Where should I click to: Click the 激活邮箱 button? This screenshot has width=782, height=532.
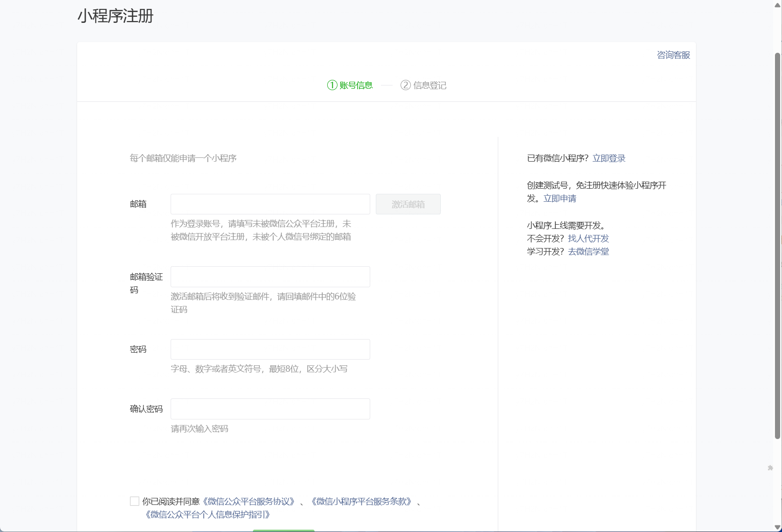click(408, 204)
